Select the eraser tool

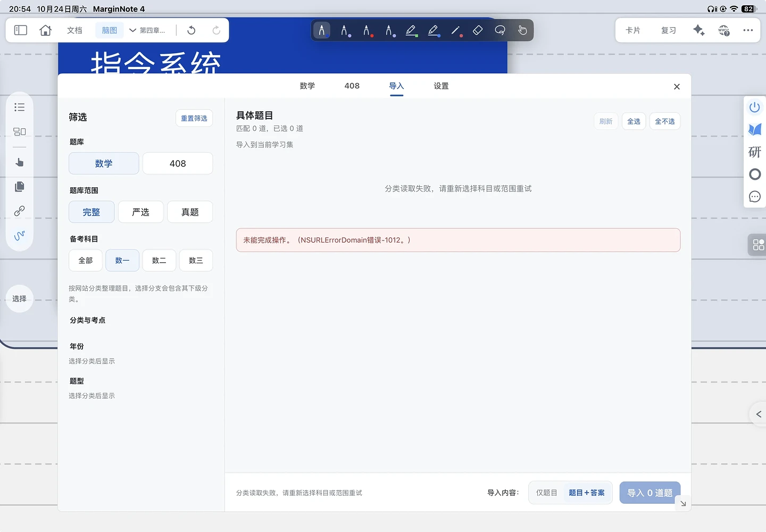(478, 30)
